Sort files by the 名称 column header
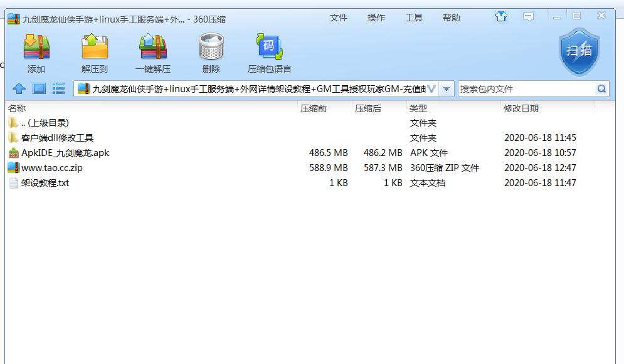The height and width of the screenshot is (364, 624). tap(18, 108)
